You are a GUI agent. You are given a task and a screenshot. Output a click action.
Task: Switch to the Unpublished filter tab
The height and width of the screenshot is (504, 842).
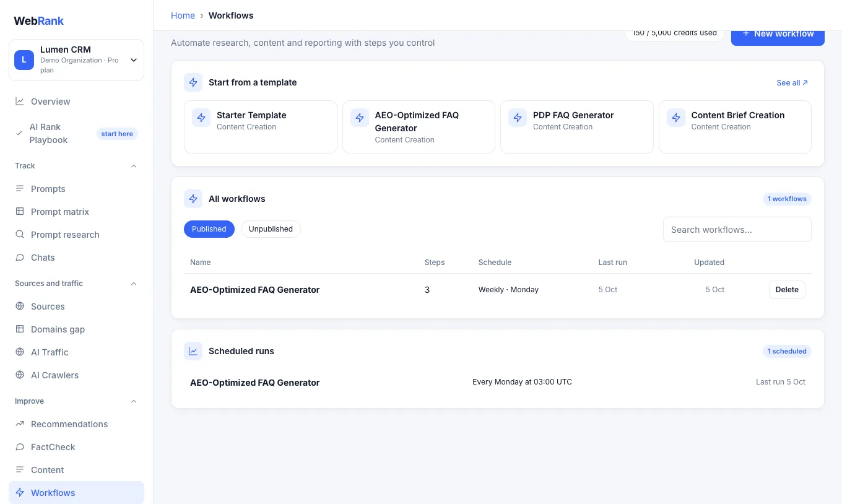271,229
